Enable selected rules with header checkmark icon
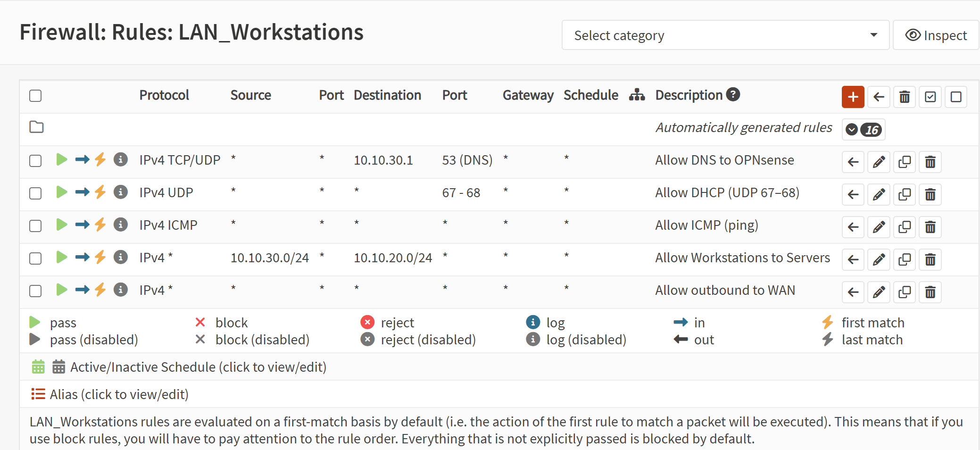The image size is (980, 450). 930,97
